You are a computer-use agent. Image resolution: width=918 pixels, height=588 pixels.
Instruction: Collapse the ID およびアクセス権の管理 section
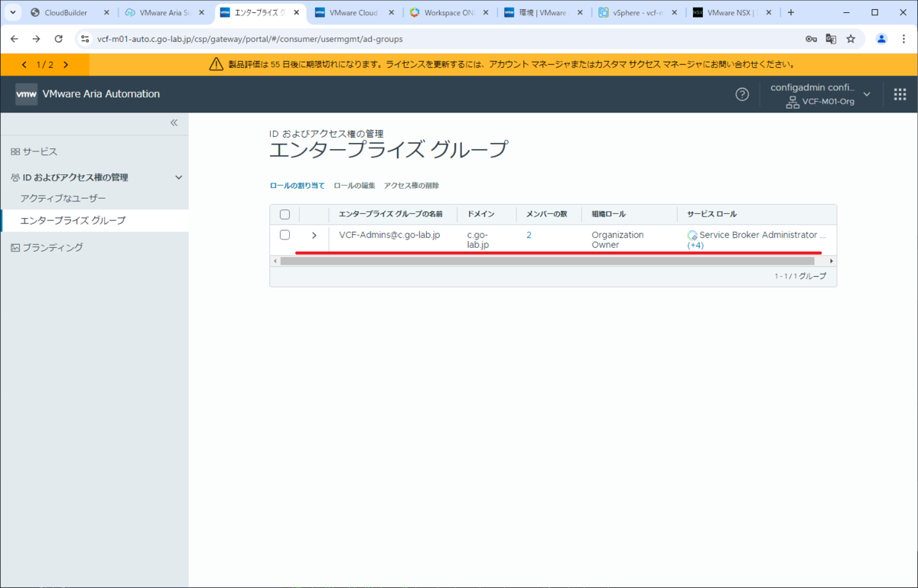[179, 177]
